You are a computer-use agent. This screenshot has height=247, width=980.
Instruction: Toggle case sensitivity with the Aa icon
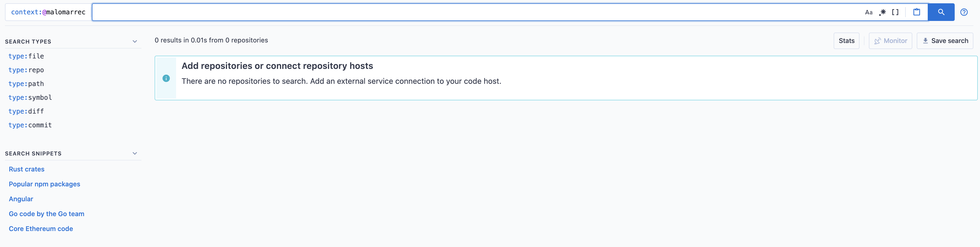pos(869,12)
